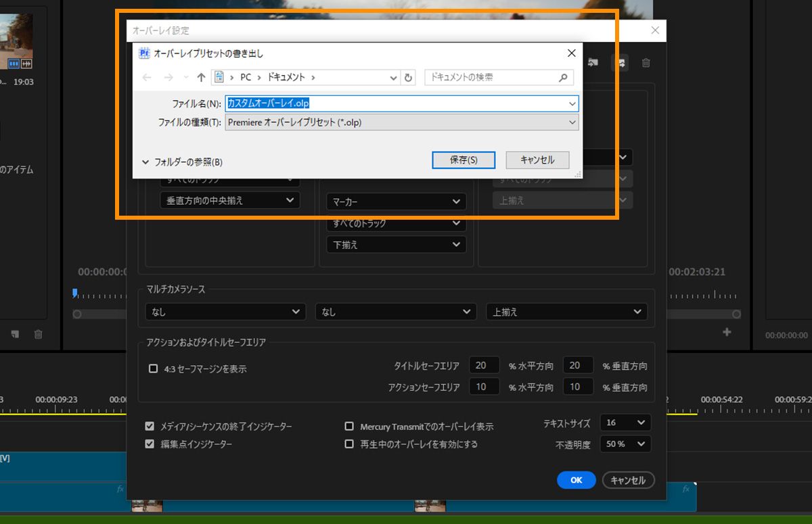Click OK in overlay settings
Image resolution: width=812 pixels, height=524 pixels.
click(x=576, y=480)
